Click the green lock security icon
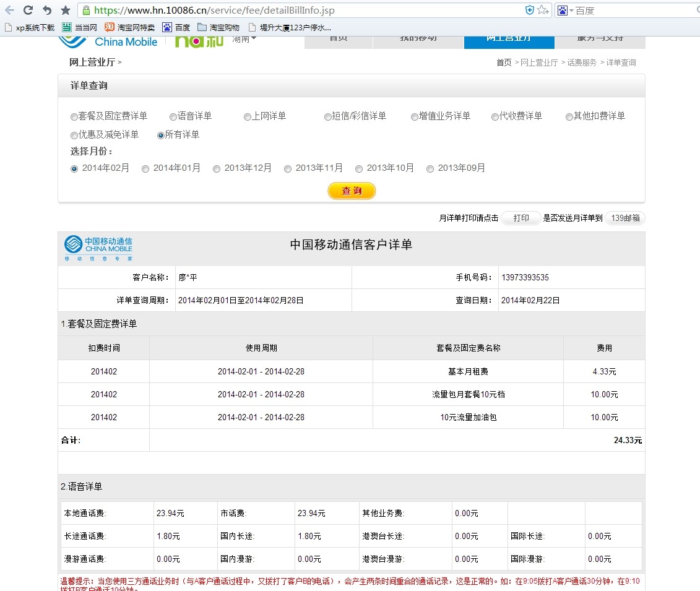 87,11
